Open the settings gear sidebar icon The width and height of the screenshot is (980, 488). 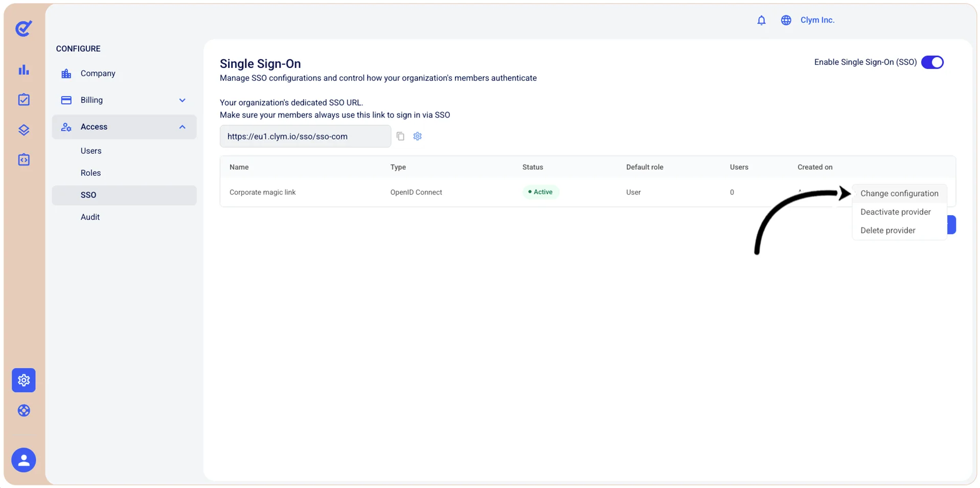[24, 380]
